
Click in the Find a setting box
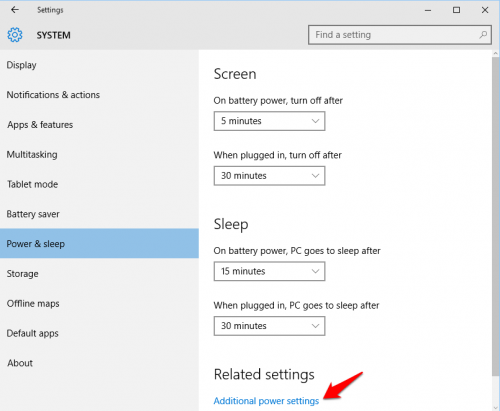[x=400, y=35]
